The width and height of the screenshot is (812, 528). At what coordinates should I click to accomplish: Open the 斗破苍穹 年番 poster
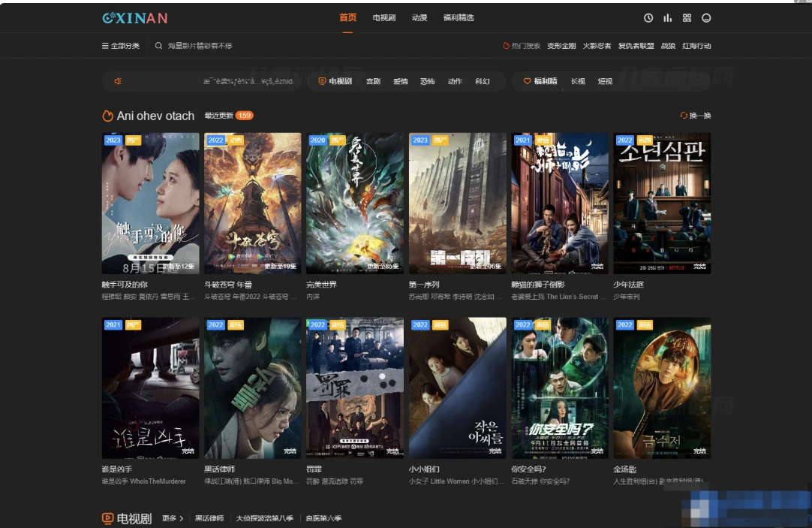coord(253,203)
